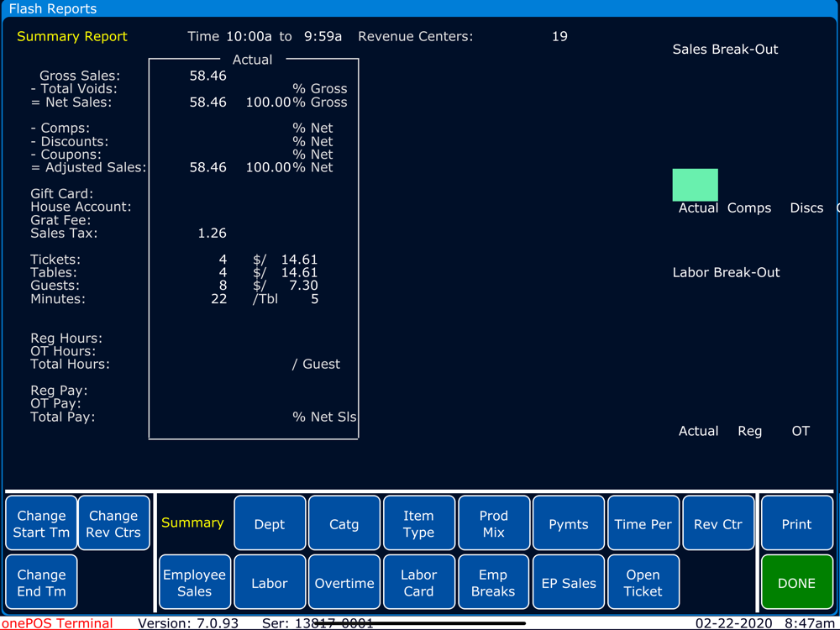View the Open Ticket report
Screen dimensions: 840x630
point(643,582)
